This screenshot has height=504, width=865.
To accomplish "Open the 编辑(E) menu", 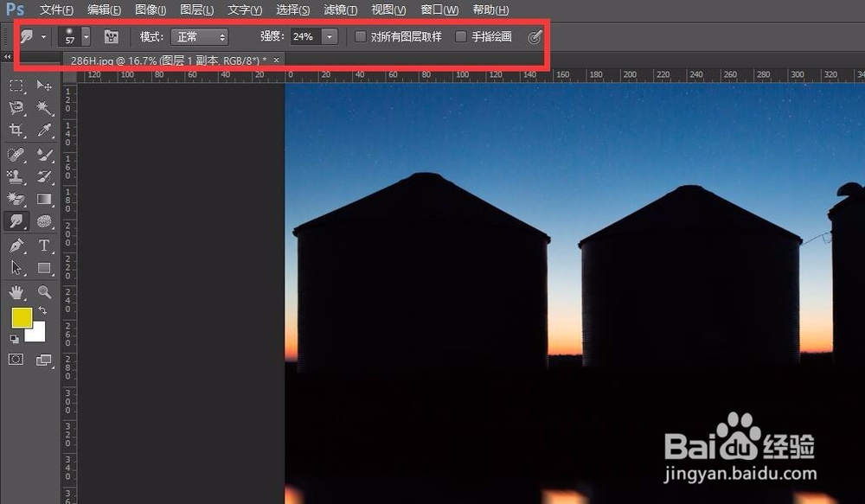I will [105, 10].
